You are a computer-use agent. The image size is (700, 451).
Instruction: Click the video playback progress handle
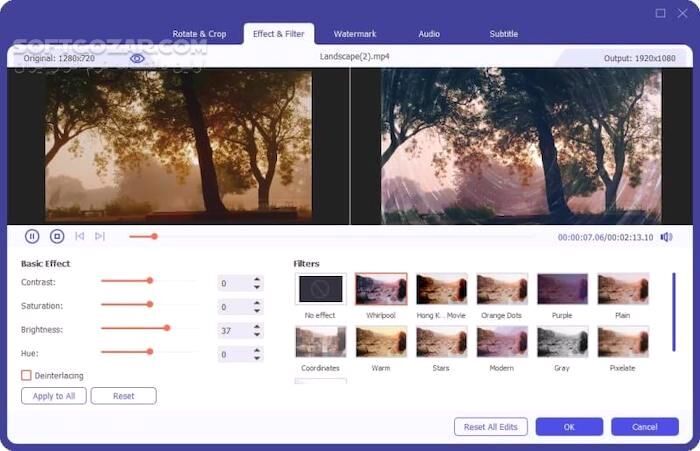click(x=154, y=236)
